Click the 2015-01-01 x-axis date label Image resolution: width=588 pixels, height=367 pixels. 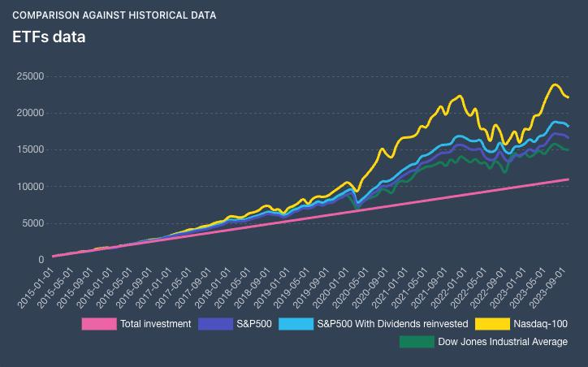point(36,287)
